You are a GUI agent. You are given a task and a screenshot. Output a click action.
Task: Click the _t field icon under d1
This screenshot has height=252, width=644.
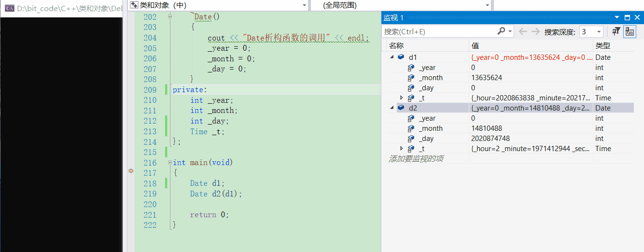[411, 98]
